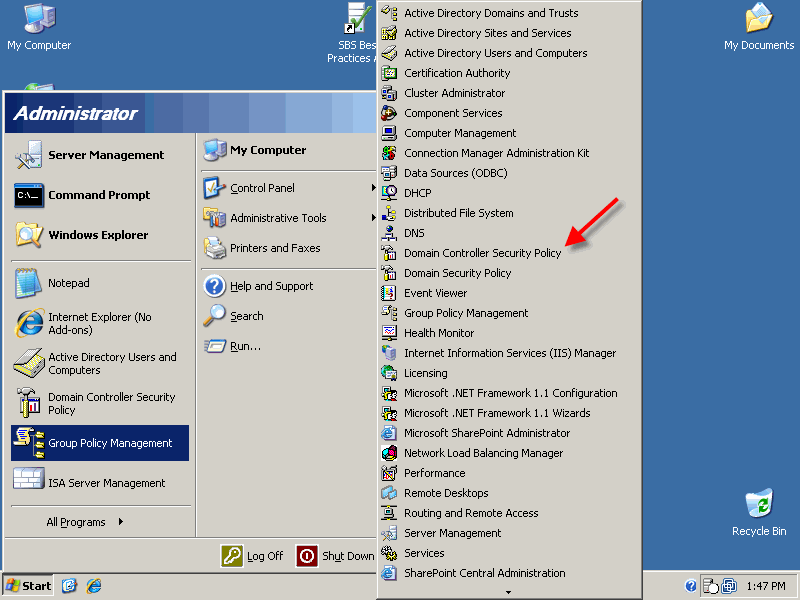800x600 pixels.
Task: Click the Shut Down button
Action: click(x=335, y=556)
